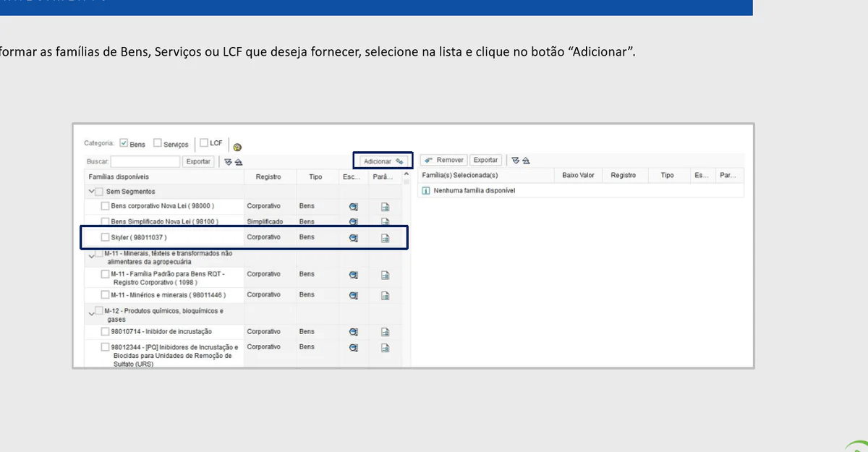The width and height of the screenshot is (868, 452).
Task: Click the Remover button
Action: click(x=443, y=161)
